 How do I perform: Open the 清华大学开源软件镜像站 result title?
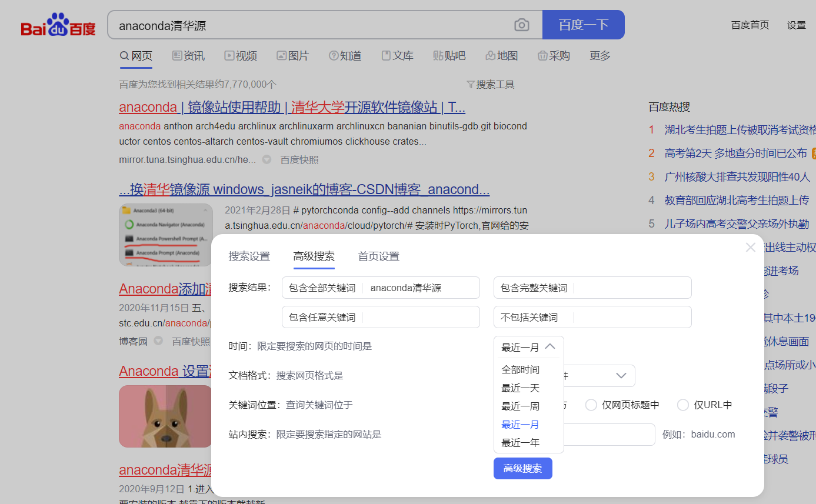pos(292,107)
